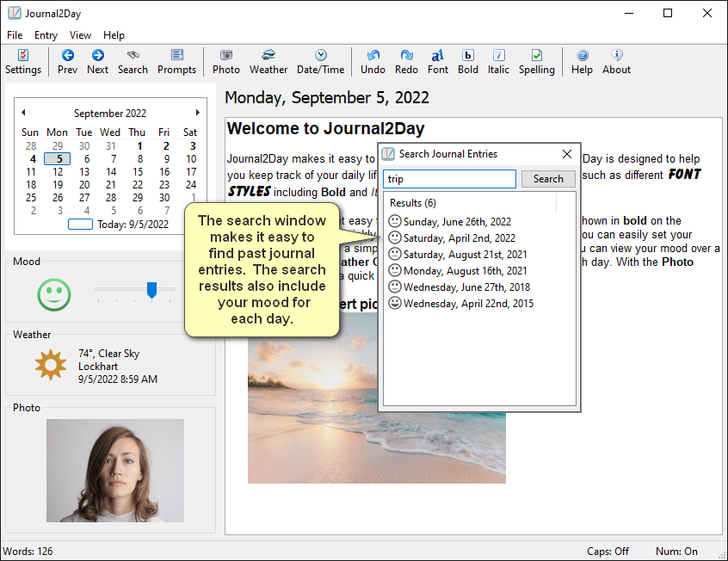728x561 pixels.
Task: Undo the last edit
Action: click(x=373, y=62)
